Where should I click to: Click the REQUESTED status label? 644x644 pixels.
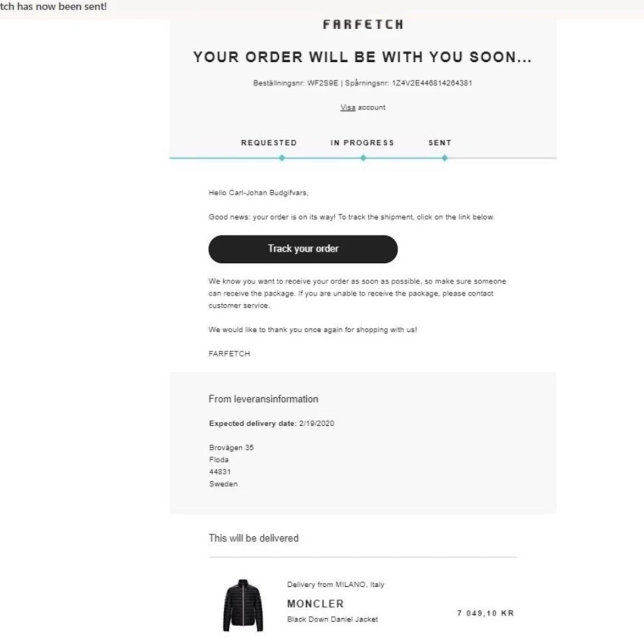point(268,143)
